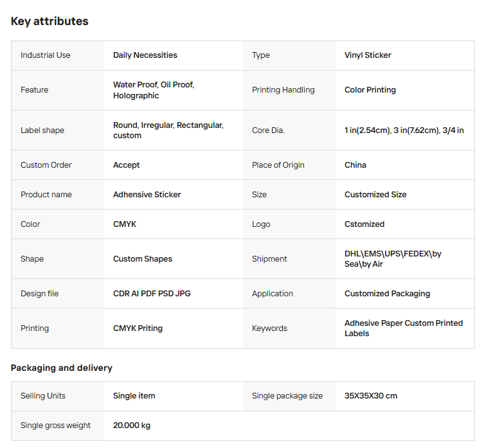Screen dimensions: 484x448
Task: Click the Packaging and delivery heading
Action: pos(62,368)
